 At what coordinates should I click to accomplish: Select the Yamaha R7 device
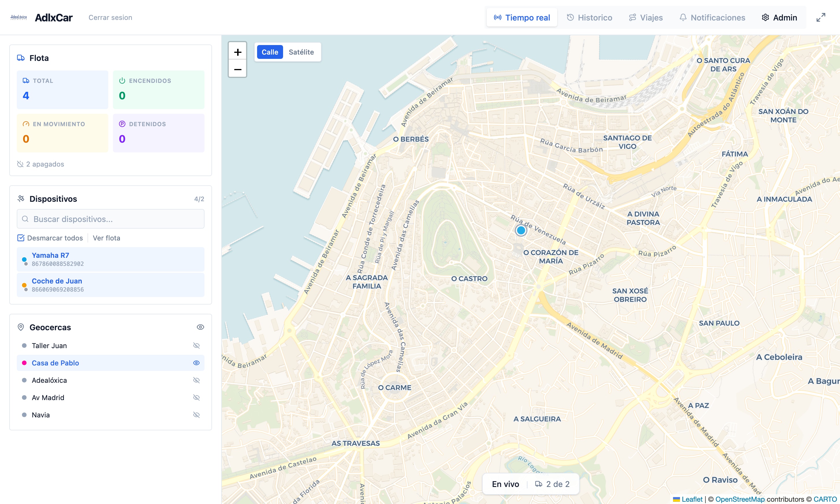click(x=110, y=259)
